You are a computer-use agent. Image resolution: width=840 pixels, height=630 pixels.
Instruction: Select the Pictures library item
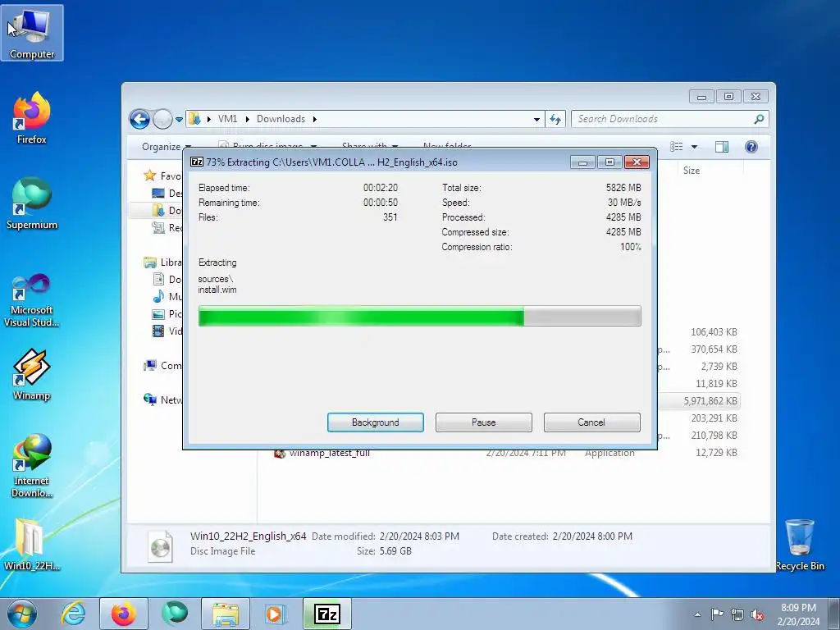point(167,313)
